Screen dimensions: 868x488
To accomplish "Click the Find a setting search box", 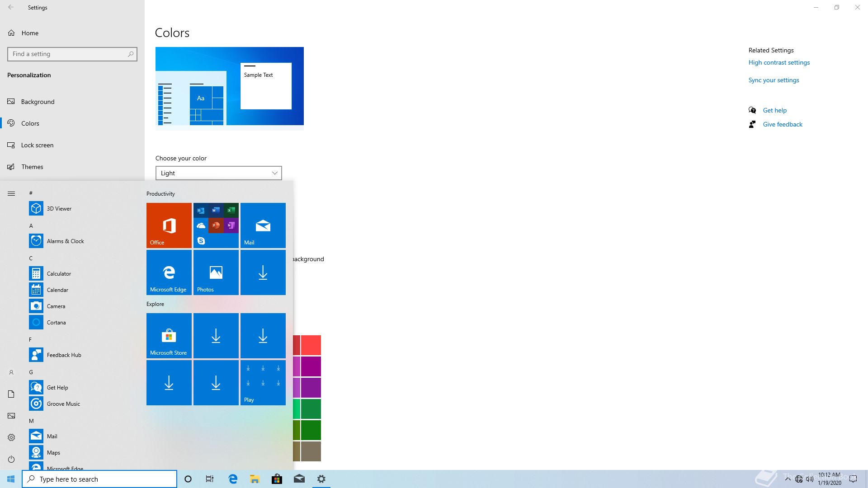I will pos(72,54).
